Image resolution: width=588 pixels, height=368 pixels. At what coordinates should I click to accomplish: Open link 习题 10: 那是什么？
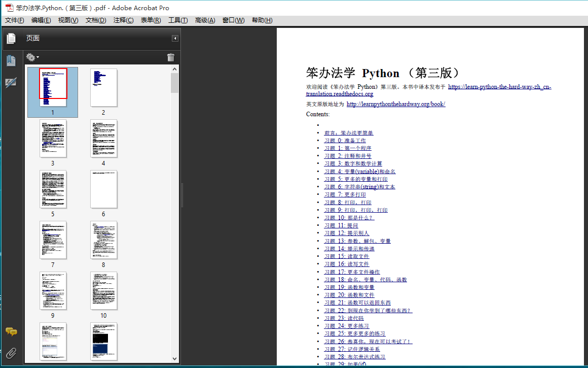pyautogui.click(x=349, y=218)
